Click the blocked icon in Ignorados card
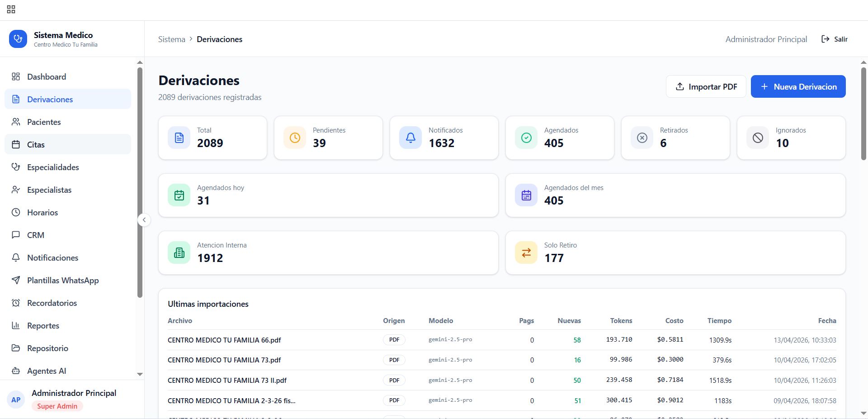Viewport: 868px width, 419px height. [758, 138]
